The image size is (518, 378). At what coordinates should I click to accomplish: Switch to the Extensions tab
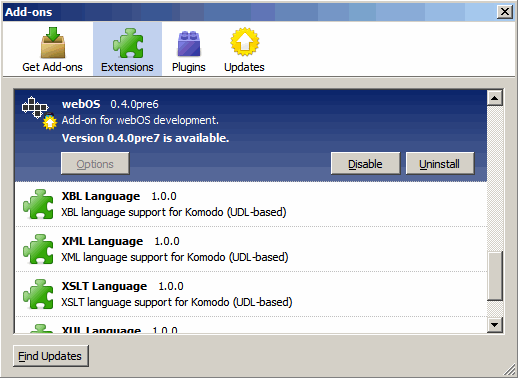(x=127, y=49)
